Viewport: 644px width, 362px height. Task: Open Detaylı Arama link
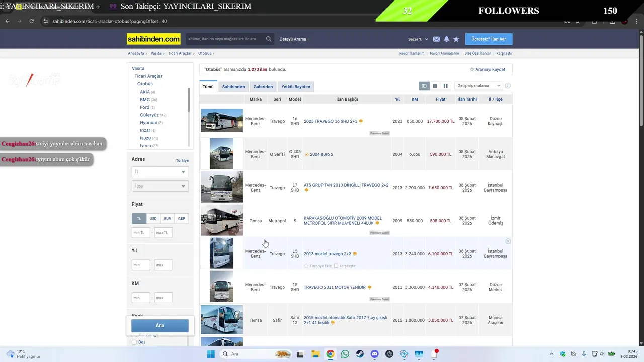pyautogui.click(x=293, y=39)
